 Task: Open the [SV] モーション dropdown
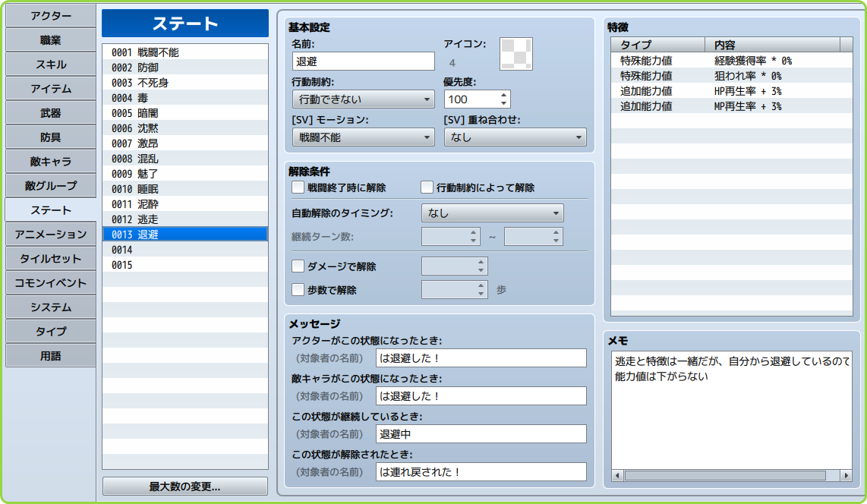point(364,137)
